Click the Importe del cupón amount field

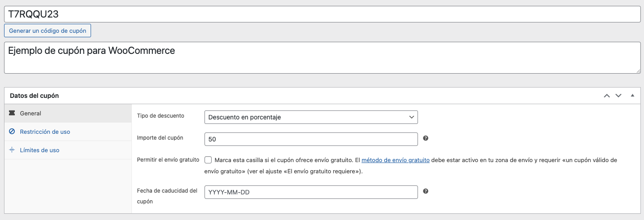311,139
